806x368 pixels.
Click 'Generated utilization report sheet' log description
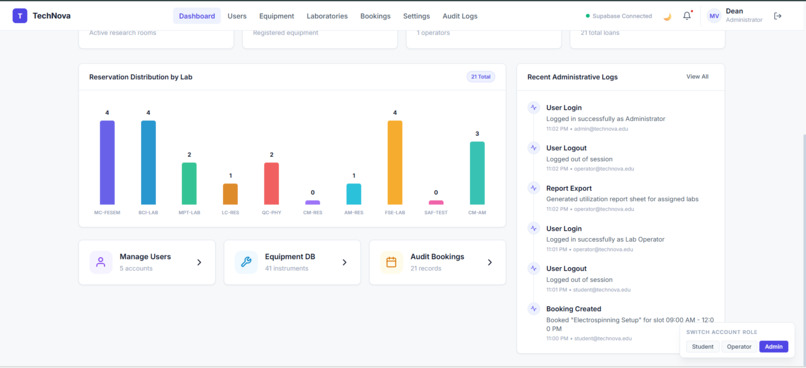(x=622, y=199)
